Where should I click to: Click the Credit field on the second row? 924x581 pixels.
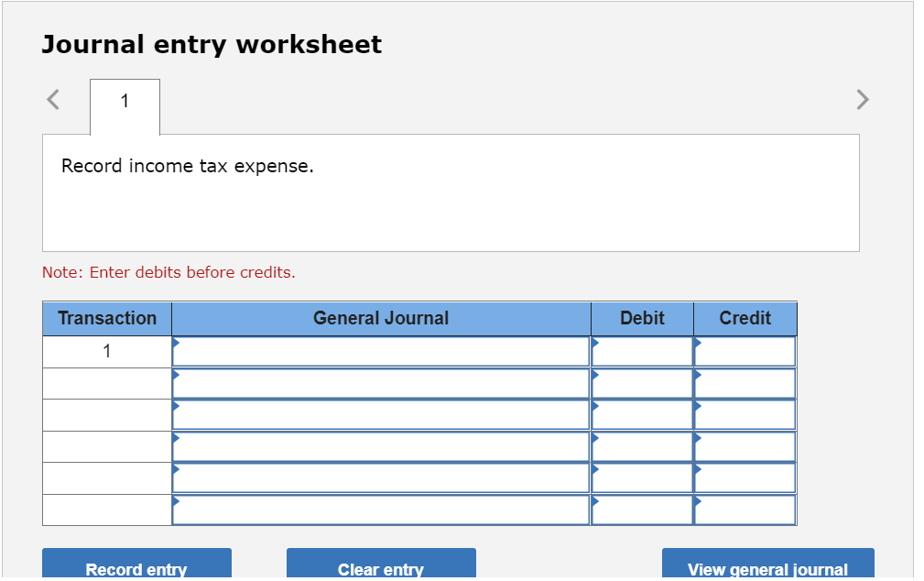745,383
